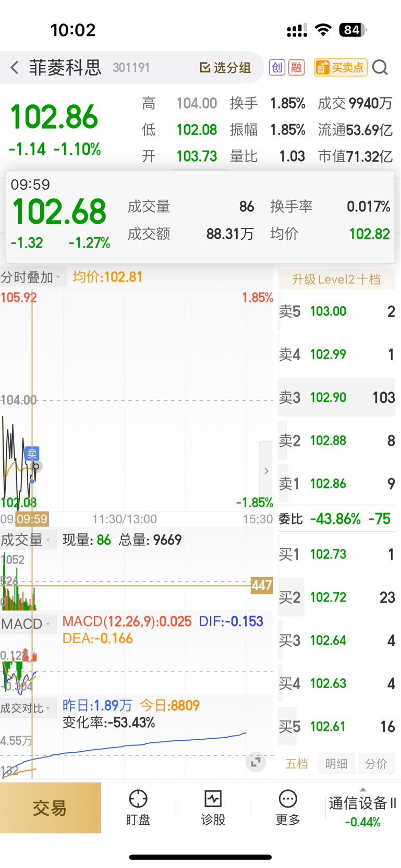Select the 卖4 102.99 order row
This screenshot has height=868, width=401.
[336, 354]
